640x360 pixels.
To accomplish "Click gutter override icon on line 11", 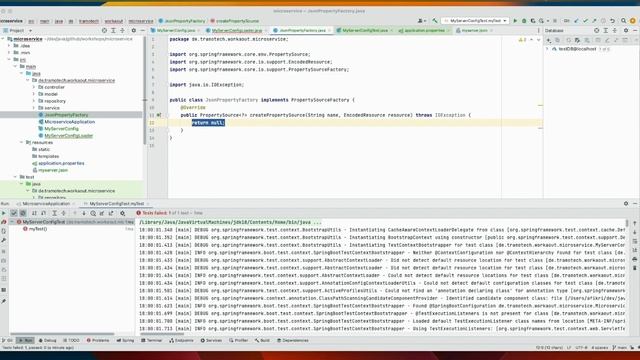I will pos(159,115).
